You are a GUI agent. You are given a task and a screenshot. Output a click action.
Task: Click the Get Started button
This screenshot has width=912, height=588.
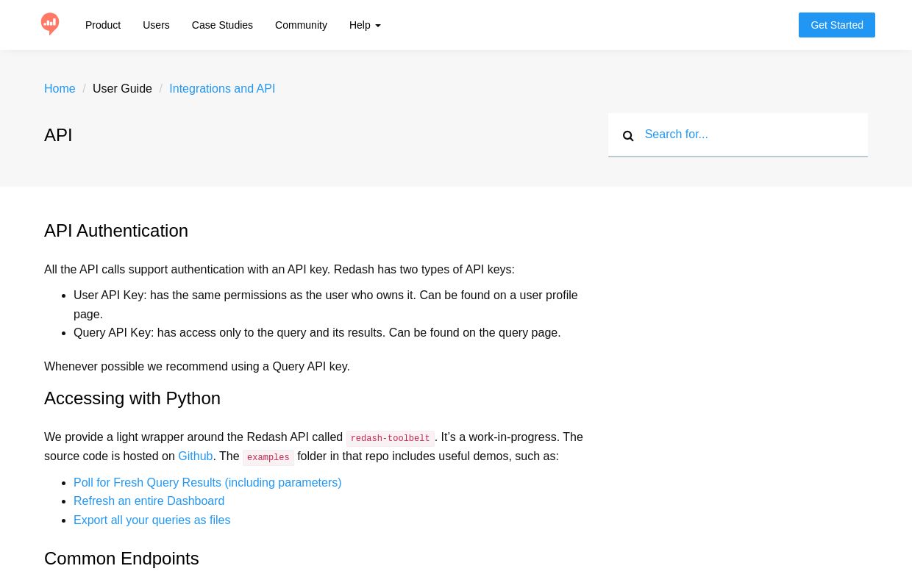pyautogui.click(x=837, y=25)
